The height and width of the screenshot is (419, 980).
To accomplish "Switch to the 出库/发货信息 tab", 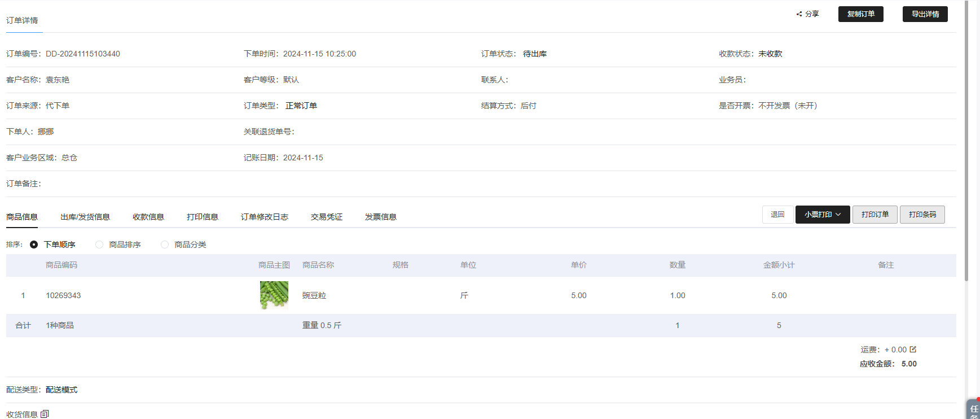I will point(85,217).
